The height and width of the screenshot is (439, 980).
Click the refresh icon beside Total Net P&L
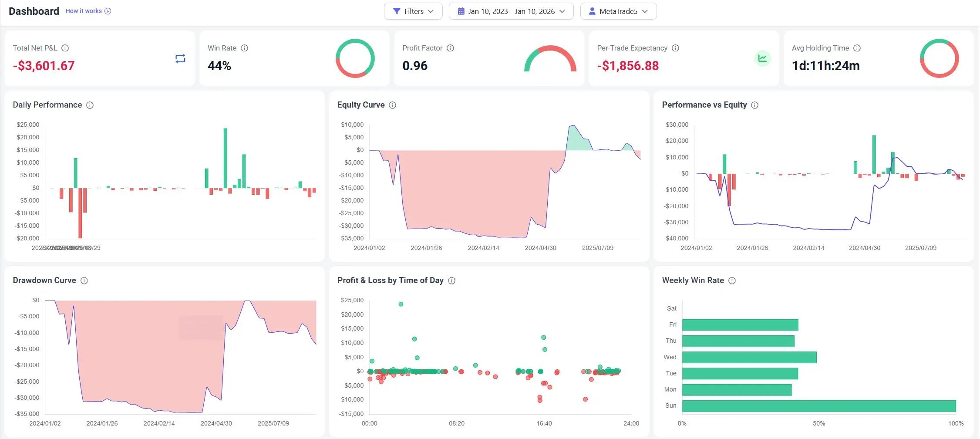[180, 58]
